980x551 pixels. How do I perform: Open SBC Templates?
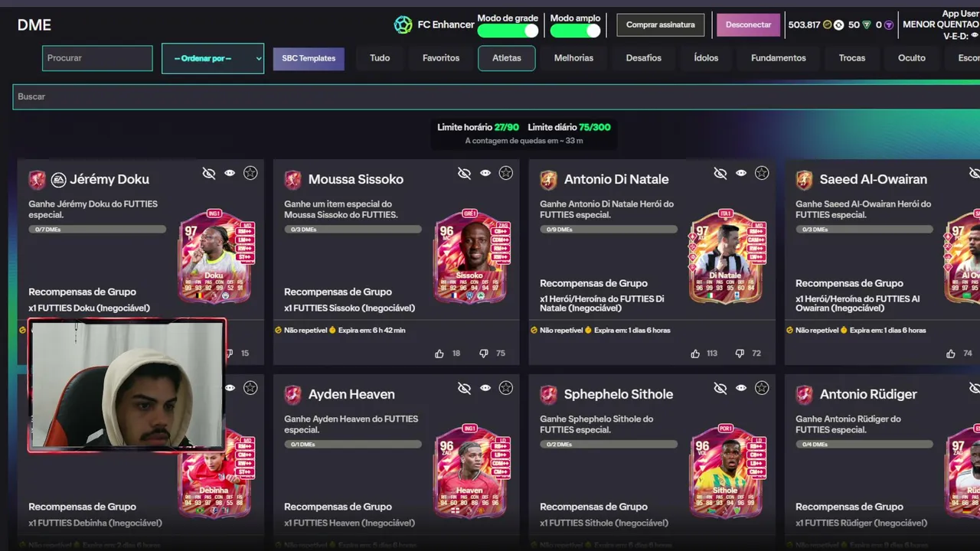(309, 58)
